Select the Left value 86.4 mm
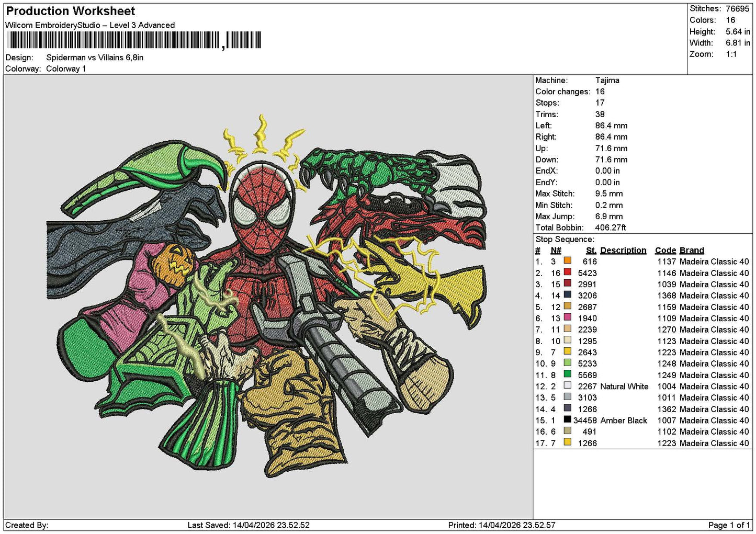The width and height of the screenshot is (756, 534). point(612,126)
